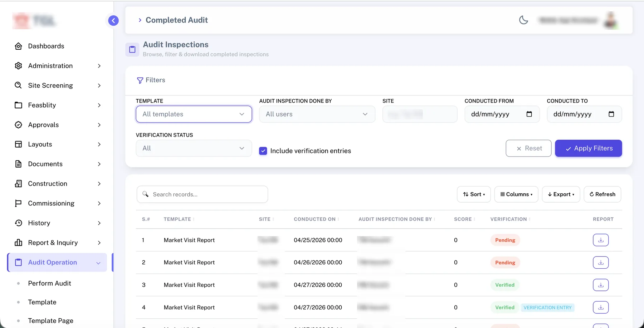Click the Commissioning flag icon
The height and width of the screenshot is (328, 644).
[x=18, y=203]
